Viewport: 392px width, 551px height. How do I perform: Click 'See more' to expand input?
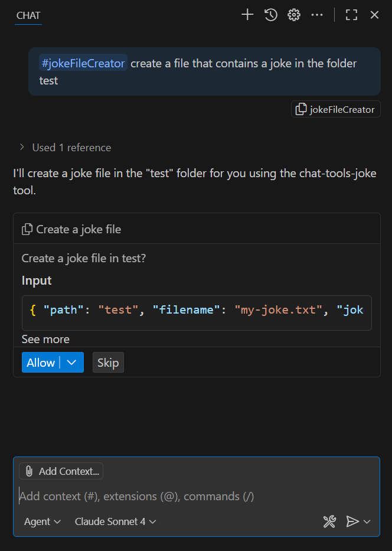coord(45,339)
